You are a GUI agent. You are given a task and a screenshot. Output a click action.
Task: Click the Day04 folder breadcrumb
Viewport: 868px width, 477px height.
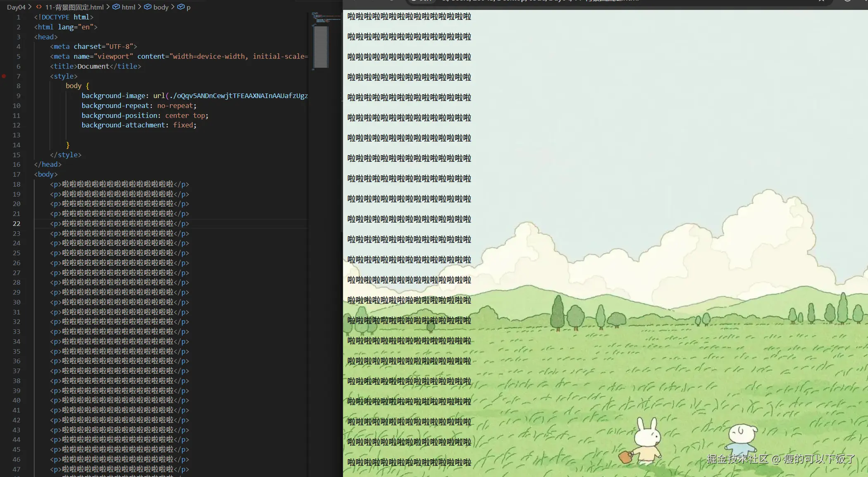pyautogui.click(x=16, y=7)
